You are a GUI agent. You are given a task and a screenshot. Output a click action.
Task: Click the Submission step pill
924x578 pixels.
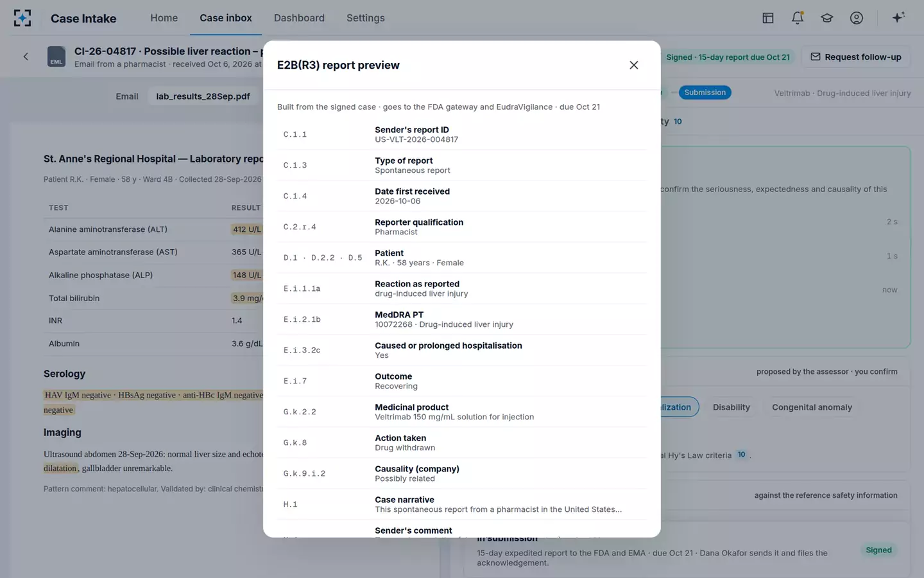click(x=705, y=92)
